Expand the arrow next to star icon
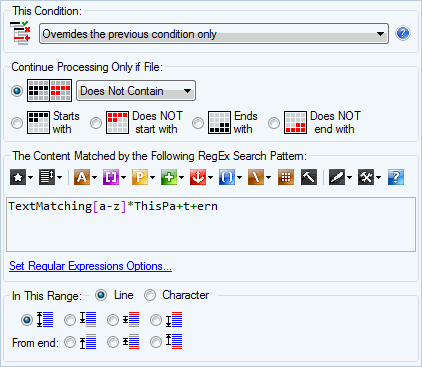The height and width of the screenshot is (367, 422). click(30, 177)
